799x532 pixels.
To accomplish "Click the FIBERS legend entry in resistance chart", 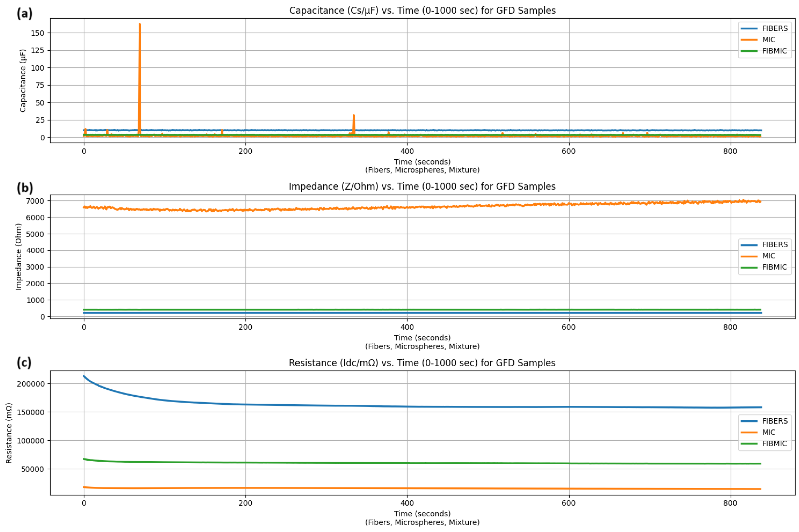I will (x=764, y=421).
